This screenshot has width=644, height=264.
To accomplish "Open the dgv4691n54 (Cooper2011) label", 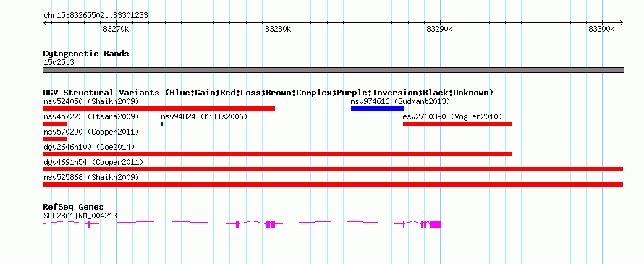I will point(93,162).
